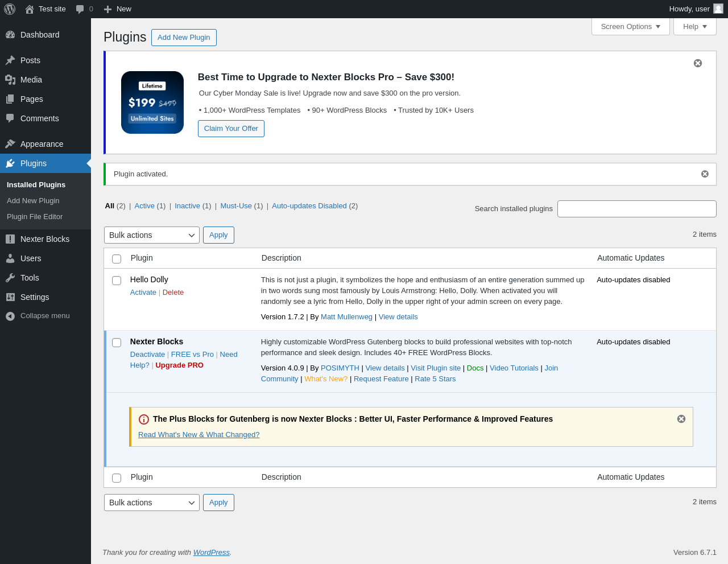This screenshot has width=728, height=564.
Task: Click the Appearance paintbrush icon
Action: (10, 144)
